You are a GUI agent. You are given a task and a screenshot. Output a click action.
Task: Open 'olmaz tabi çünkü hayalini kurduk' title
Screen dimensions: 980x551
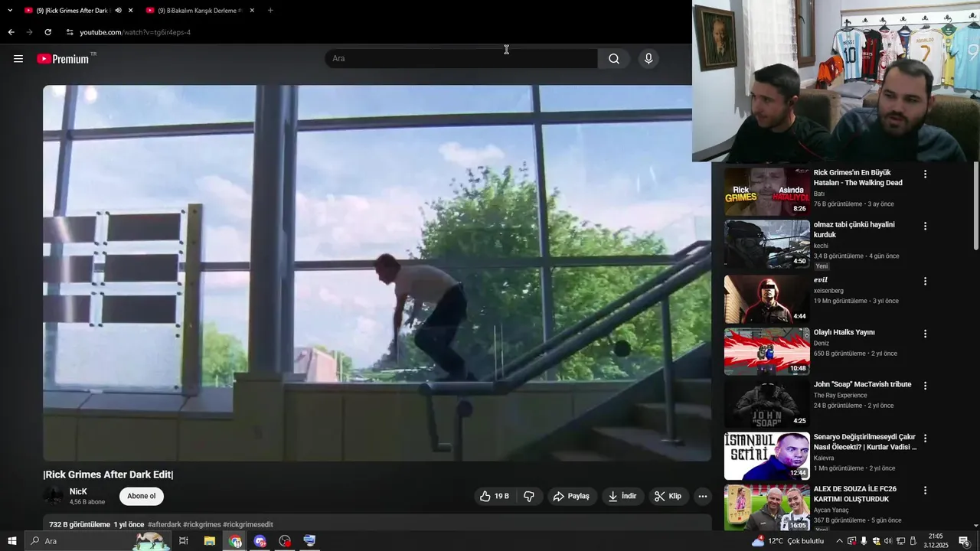(854, 230)
